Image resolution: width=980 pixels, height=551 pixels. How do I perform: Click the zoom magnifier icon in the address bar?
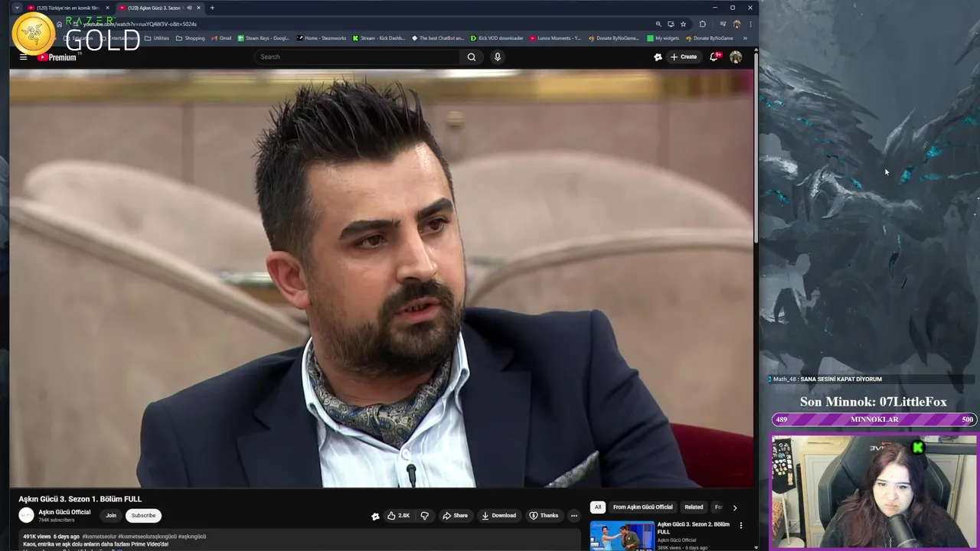pos(658,24)
